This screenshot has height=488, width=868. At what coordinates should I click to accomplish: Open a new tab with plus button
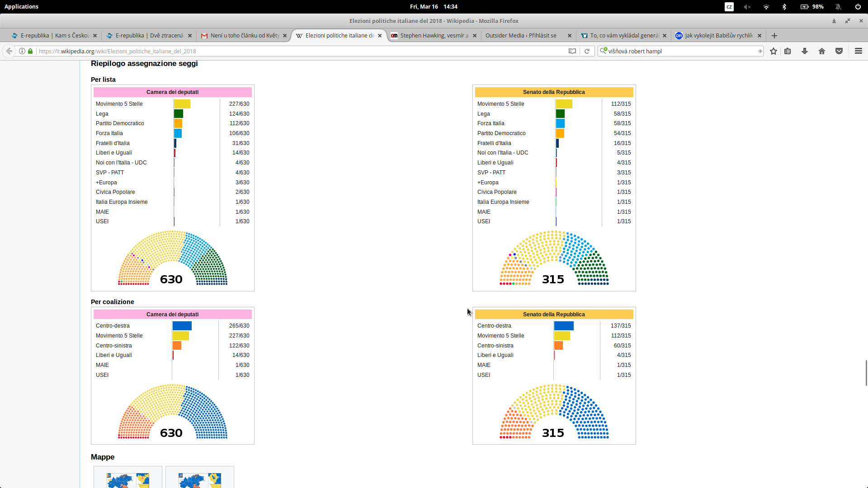point(774,36)
